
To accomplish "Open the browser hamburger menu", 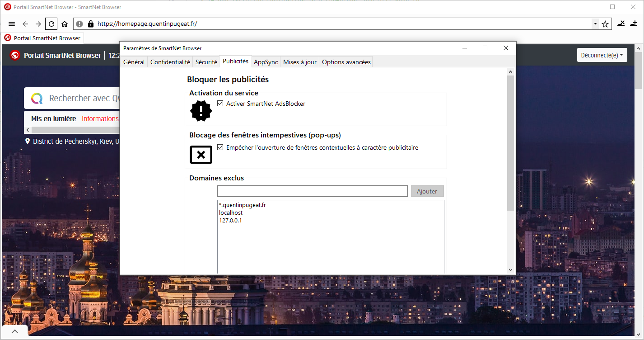I will pyautogui.click(x=12, y=24).
